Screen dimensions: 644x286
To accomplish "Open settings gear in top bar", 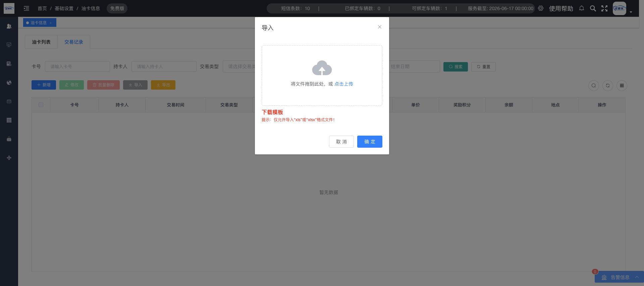I will pos(541,8).
